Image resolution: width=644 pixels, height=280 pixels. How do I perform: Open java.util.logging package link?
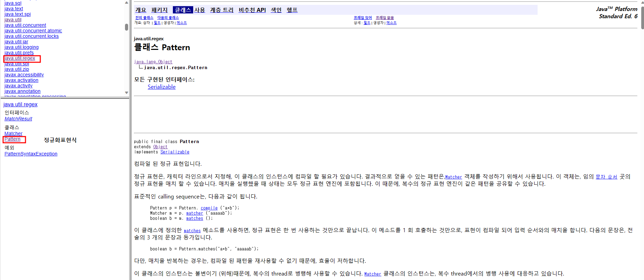click(x=21, y=47)
